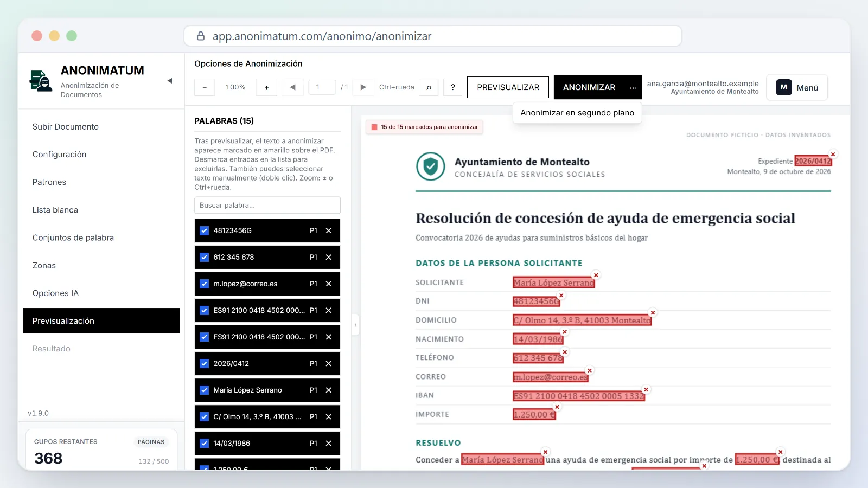Viewport: 868px width, 488px height.
Task: Open Subir Documento in sidebar
Action: (101, 127)
